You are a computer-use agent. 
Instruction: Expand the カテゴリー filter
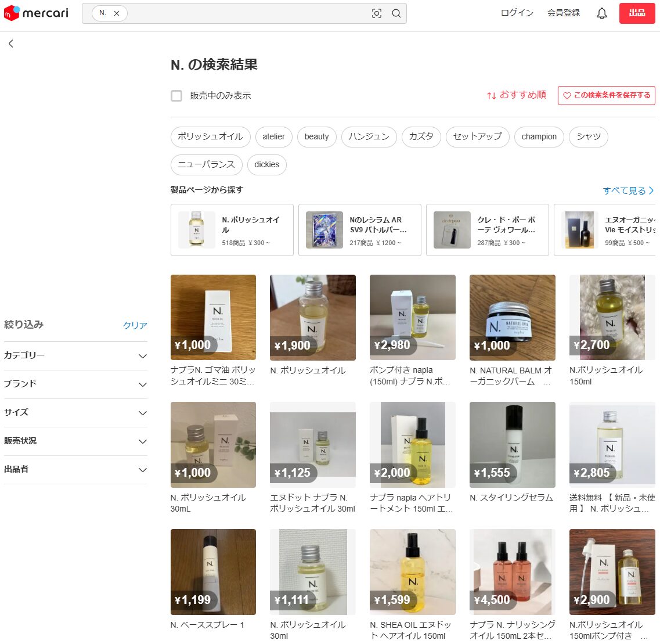pos(76,356)
